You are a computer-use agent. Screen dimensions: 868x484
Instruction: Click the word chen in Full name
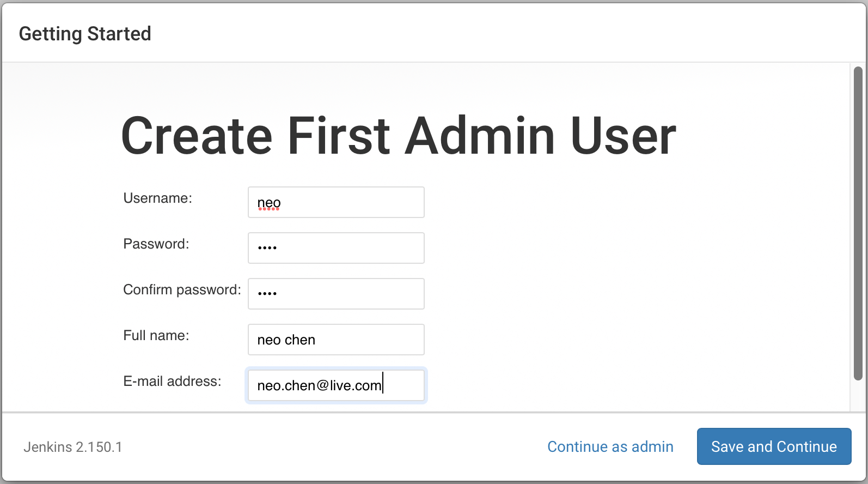click(300, 340)
